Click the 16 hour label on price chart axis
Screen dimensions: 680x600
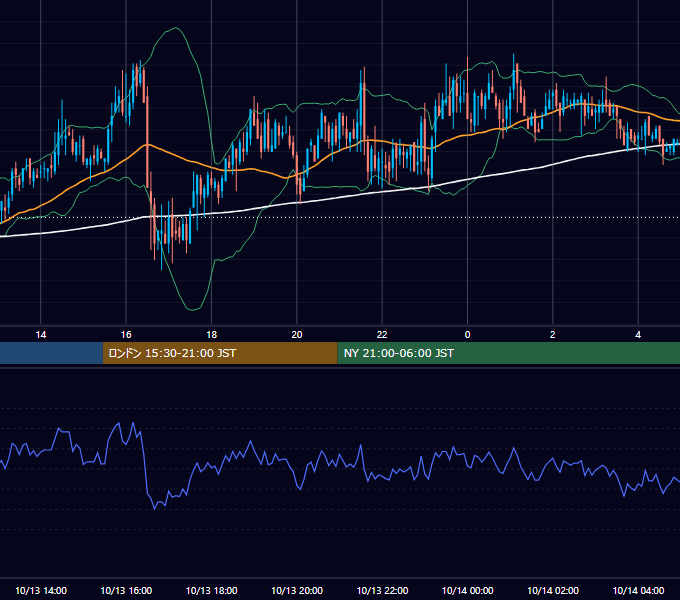[126, 335]
